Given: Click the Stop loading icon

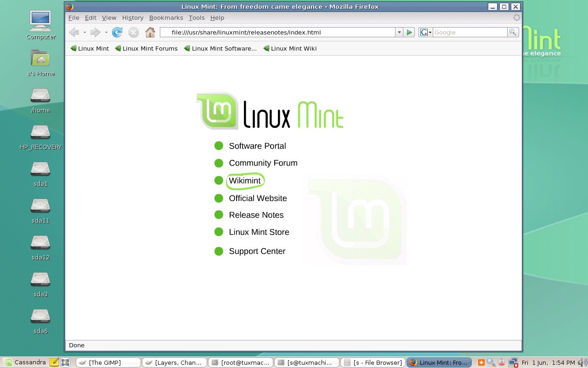Looking at the screenshot, I should 134,32.
